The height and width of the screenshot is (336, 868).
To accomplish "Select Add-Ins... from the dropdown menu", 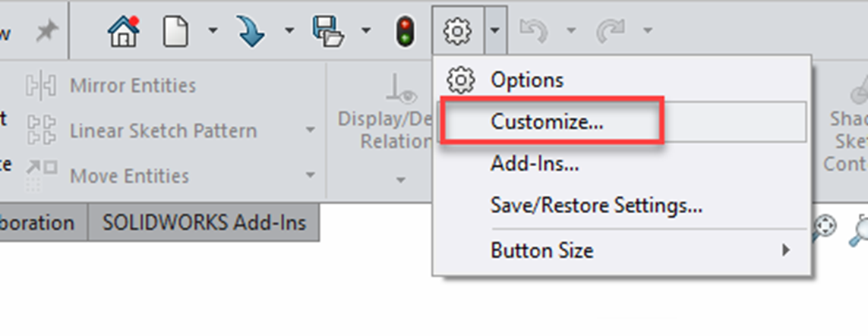I will click(x=535, y=164).
